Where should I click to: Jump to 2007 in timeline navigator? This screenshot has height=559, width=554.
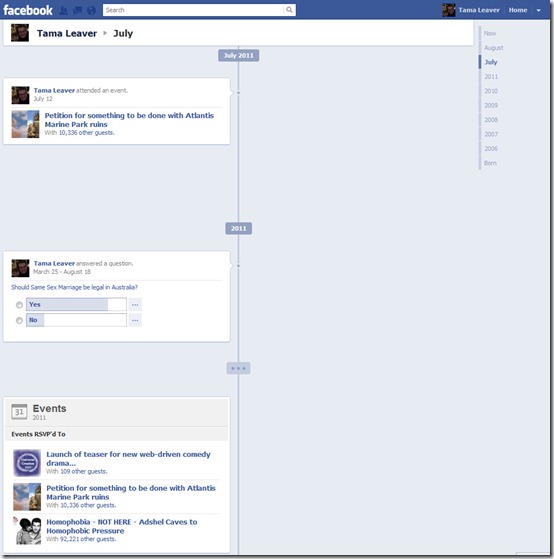491,134
